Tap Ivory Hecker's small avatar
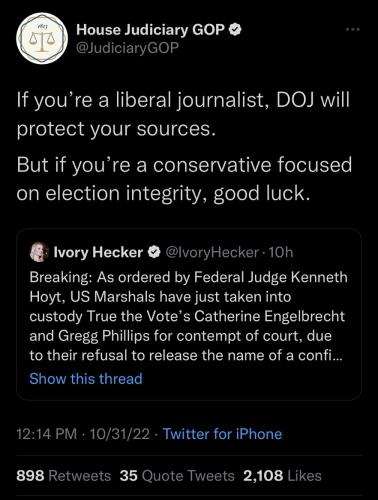This screenshot has height=500, width=378. (x=39, y=252)
